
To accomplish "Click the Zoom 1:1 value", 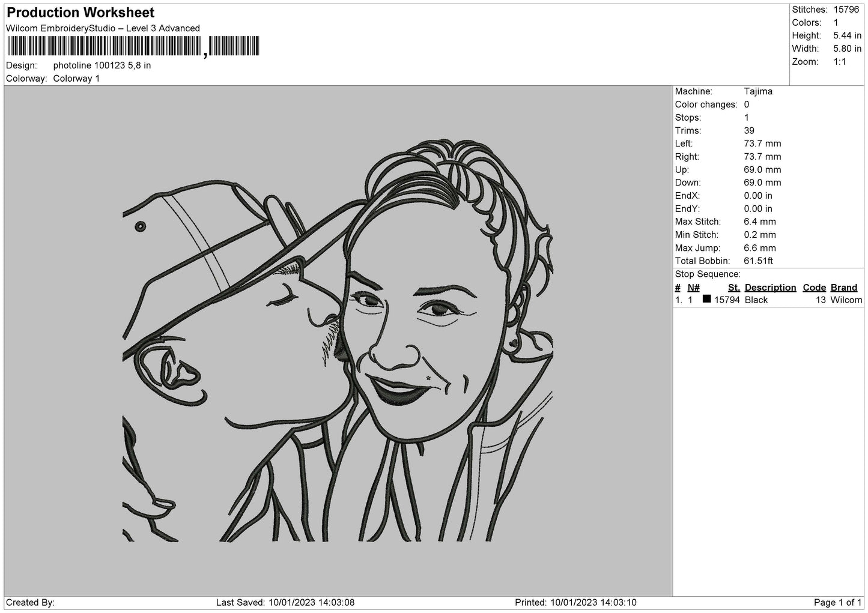I will click(839, 62).
